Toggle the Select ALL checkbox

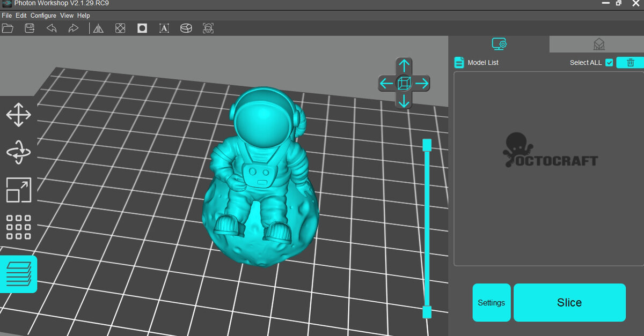(x=609, y=63)
